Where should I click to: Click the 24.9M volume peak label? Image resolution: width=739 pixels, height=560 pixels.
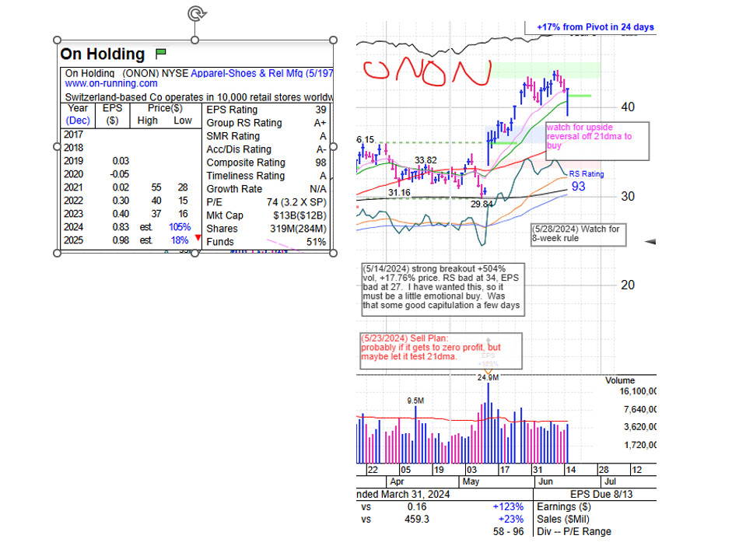click(x=488, y=377)
